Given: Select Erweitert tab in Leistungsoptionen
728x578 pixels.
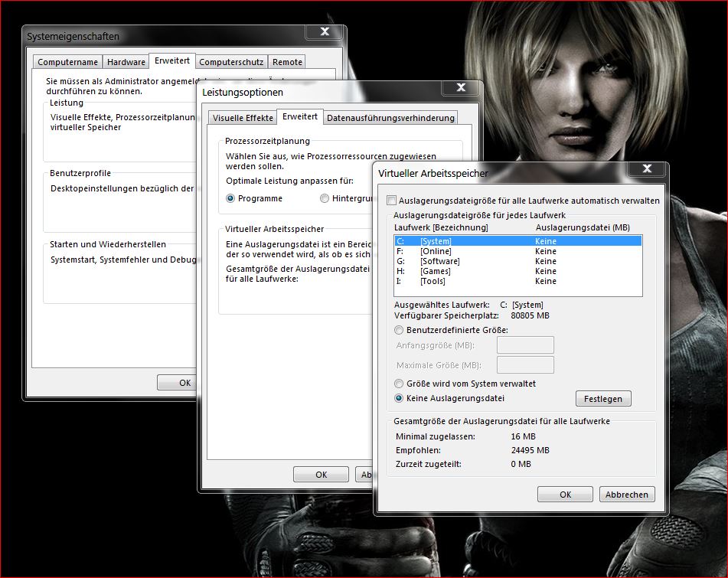Looking at the screenshot, I should point(300,116).
